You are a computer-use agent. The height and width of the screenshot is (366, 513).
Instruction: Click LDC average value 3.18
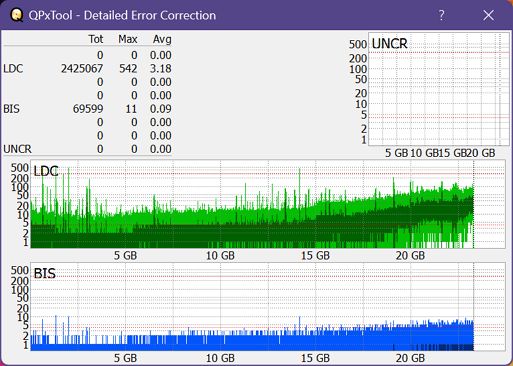[161, 69]
